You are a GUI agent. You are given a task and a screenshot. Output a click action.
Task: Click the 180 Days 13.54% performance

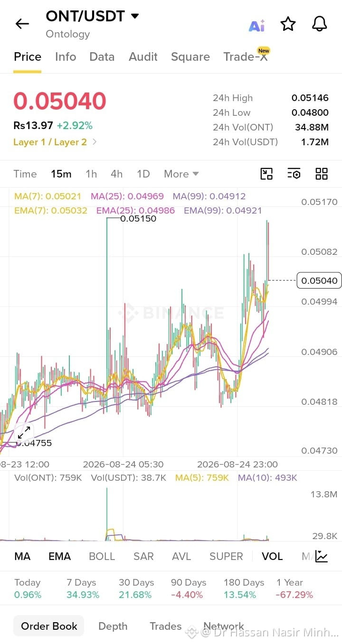pyautogui.click(x=244, y=588)
